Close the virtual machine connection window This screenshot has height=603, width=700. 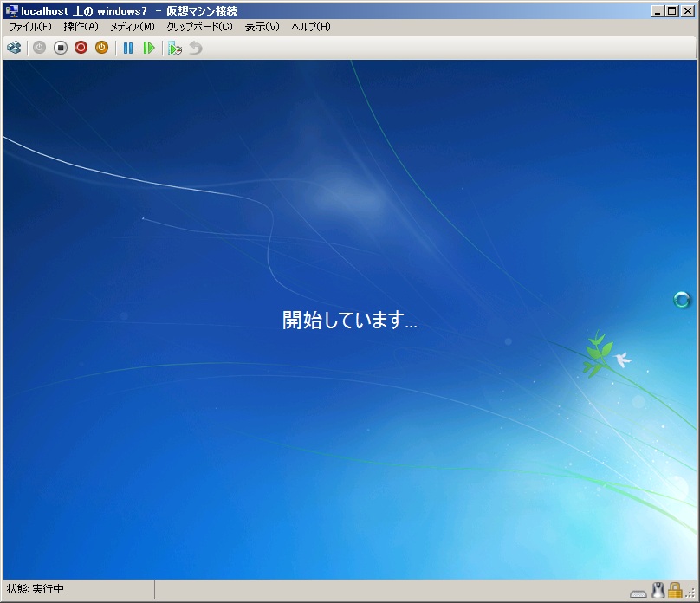[688, 11]
